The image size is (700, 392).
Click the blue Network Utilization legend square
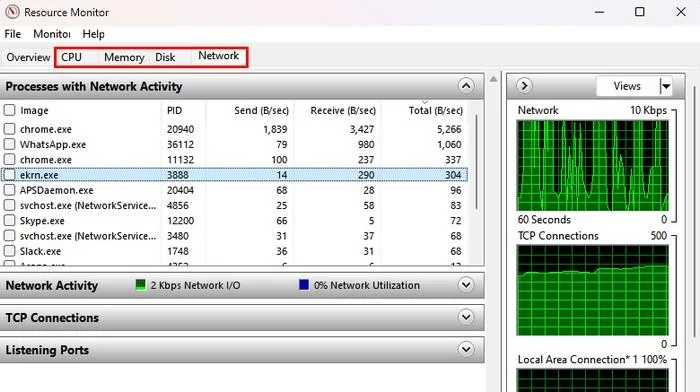click(304, 284)
